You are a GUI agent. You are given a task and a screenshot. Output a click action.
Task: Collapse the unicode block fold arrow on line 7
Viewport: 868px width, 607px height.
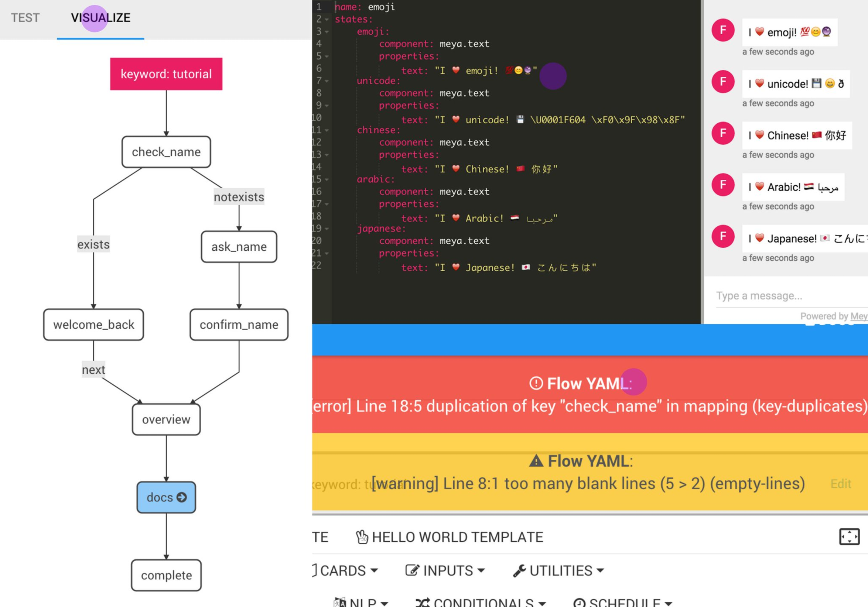point(327,81)
